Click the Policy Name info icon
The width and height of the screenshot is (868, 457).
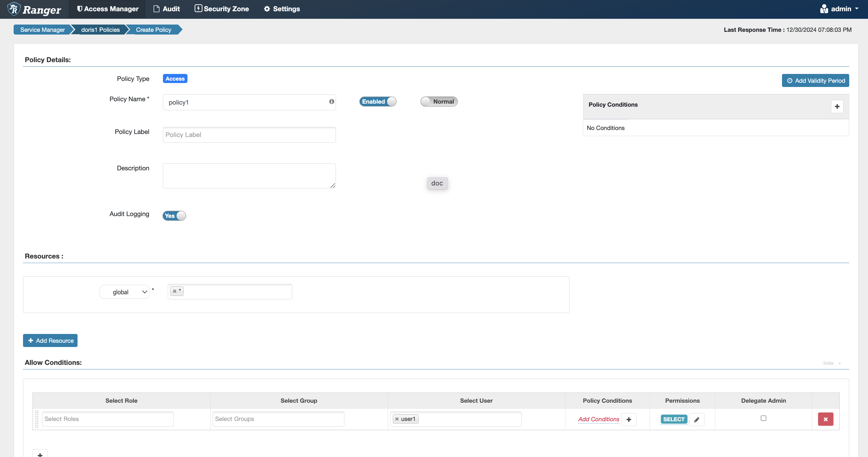(332, 102)
